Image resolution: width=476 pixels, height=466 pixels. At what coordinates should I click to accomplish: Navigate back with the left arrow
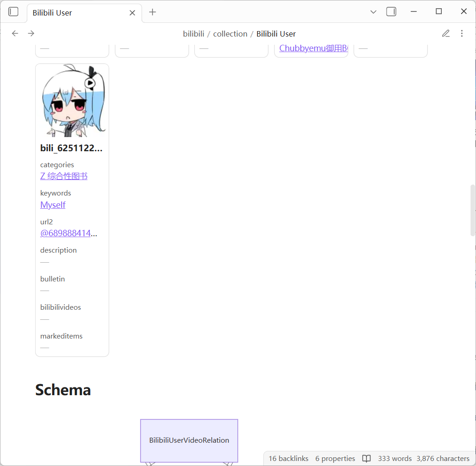tap(15, 33)
